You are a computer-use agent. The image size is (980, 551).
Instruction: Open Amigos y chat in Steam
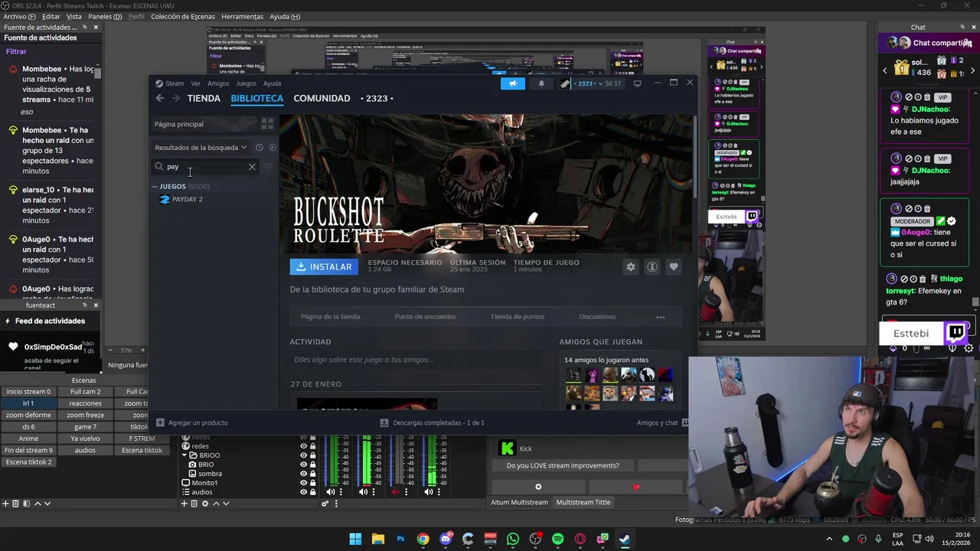661,422
